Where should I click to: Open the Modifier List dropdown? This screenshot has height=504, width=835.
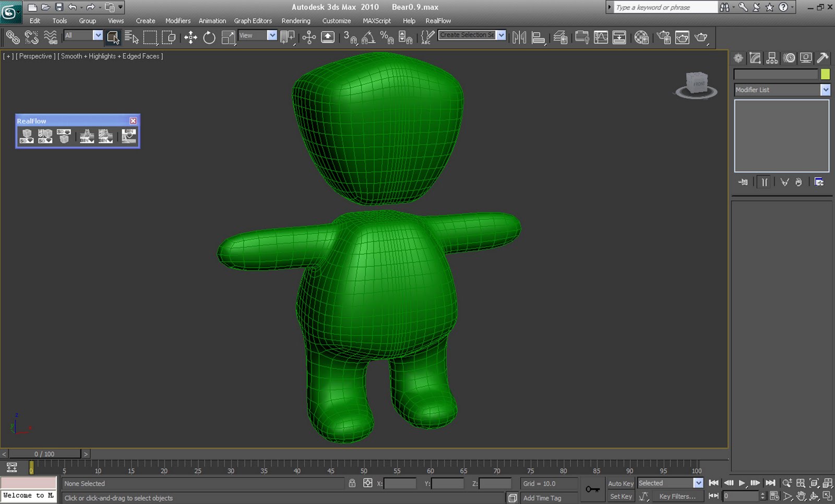pyautogui.click(x=826, y=90)
